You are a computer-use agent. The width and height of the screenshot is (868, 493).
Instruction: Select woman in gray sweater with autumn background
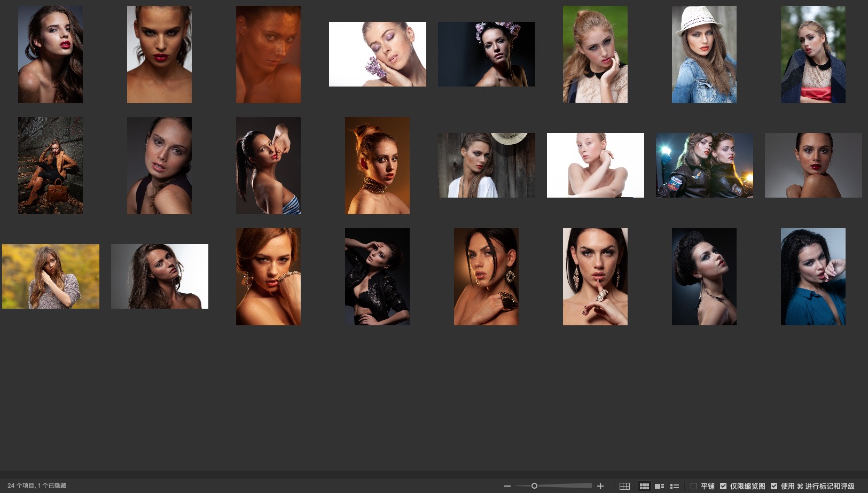(x=51, y=276)
